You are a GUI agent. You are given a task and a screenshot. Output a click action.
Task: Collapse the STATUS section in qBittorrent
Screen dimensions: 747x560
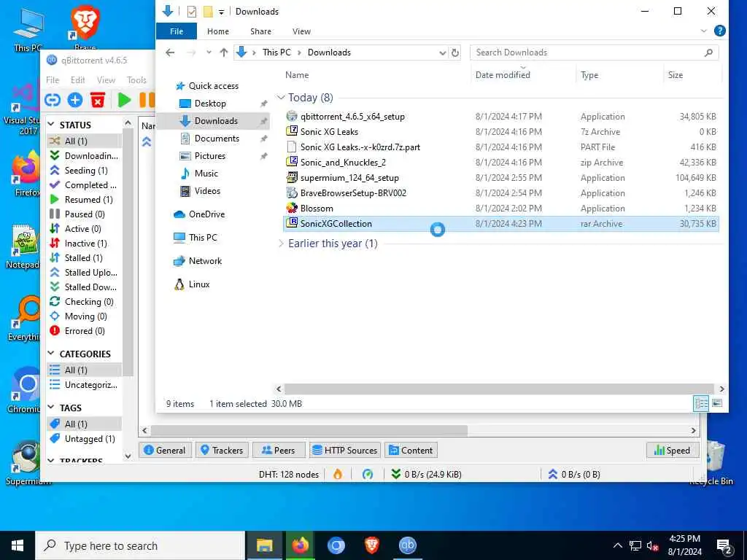(x=51, y=125)
